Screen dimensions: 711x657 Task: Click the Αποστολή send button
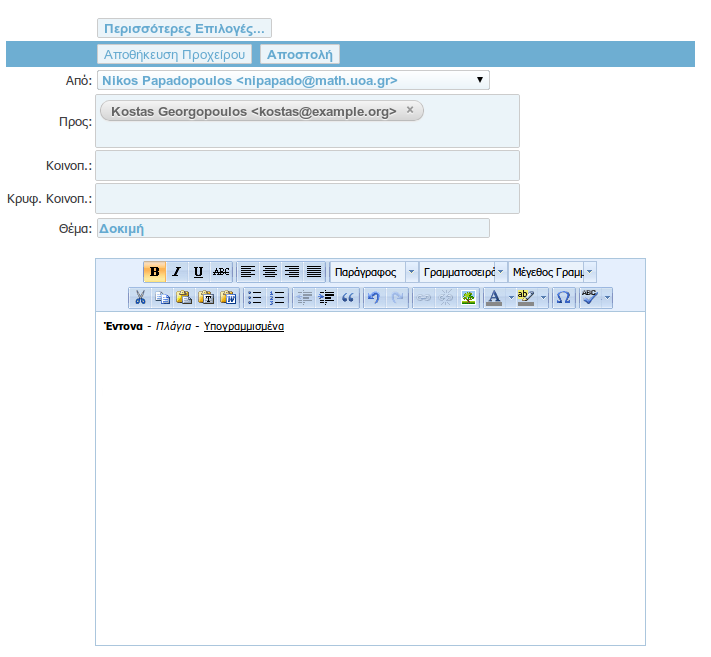300,55
